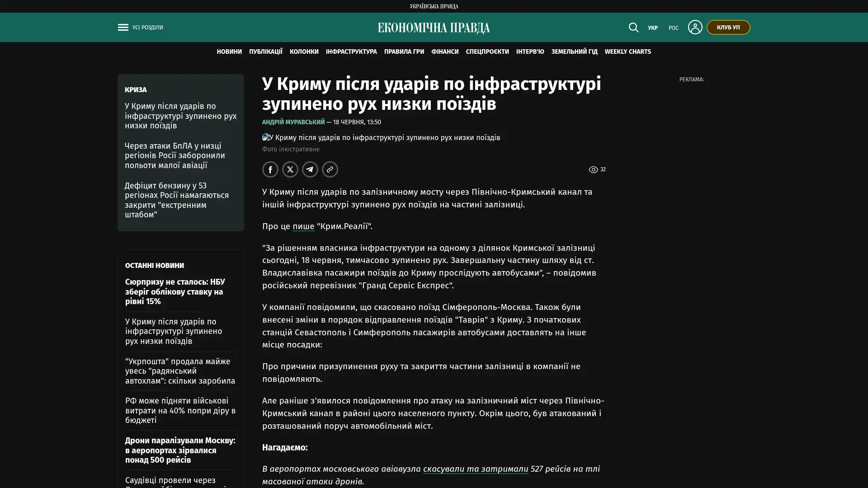Open author Андрій Муравський page
The height and width of the screenshot is (488, 868).
click(x=293, y=122)
